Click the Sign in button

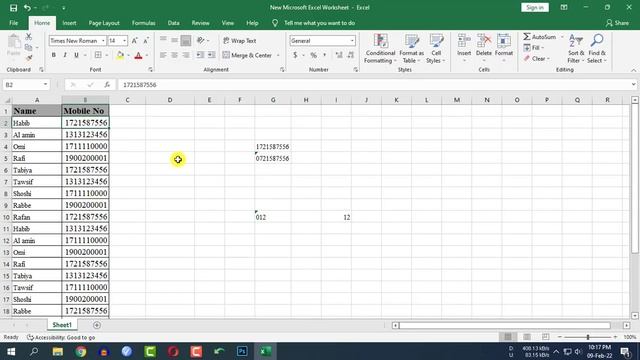pyautogui.click(x=535, y=7)
